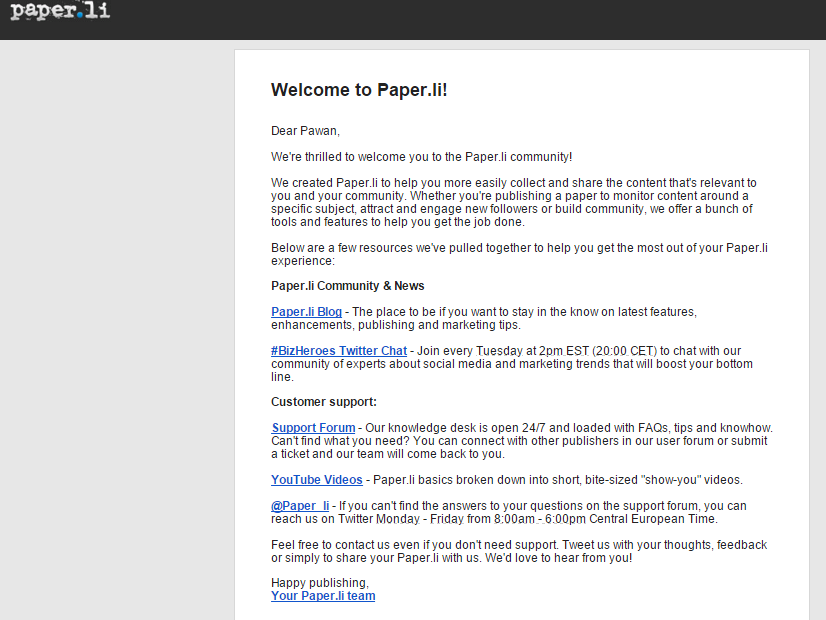
Task: Click the paragraph starting 'We created Paper.li'
Action: click(x=514, y=202)
